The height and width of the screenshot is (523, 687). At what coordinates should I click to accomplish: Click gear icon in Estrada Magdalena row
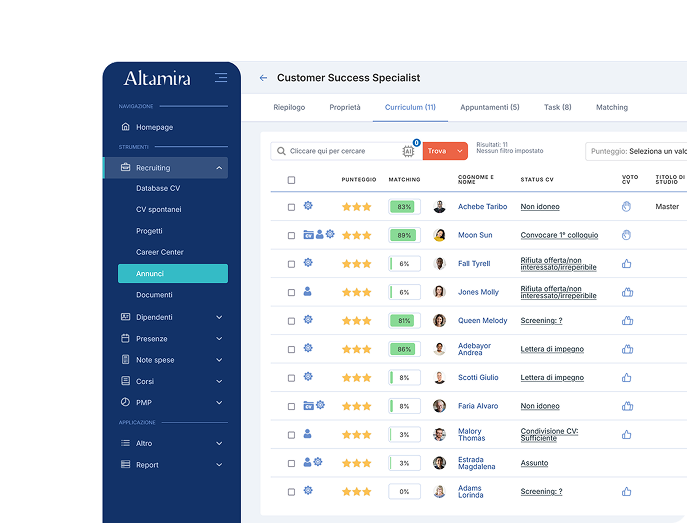318,461
